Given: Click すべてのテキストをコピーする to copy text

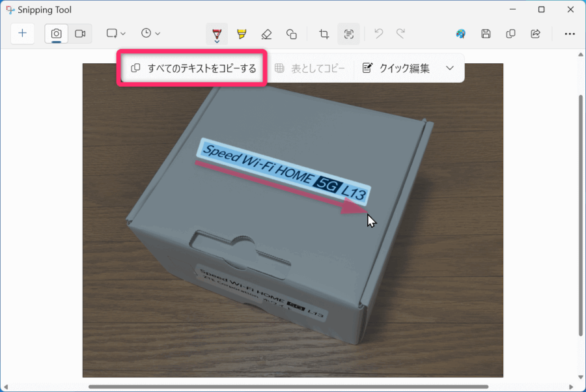Looking at the screenshot, I should 191,67.
